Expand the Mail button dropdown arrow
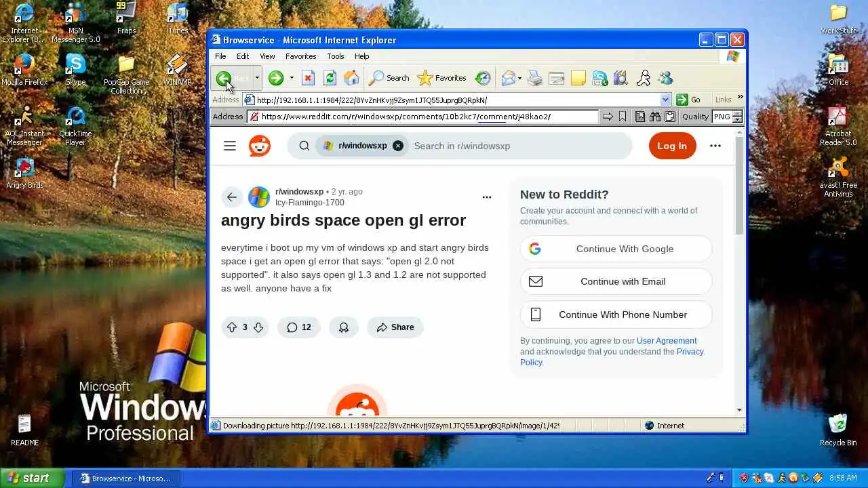The height and width of the screenshot is (488, 868). point(519,78)
